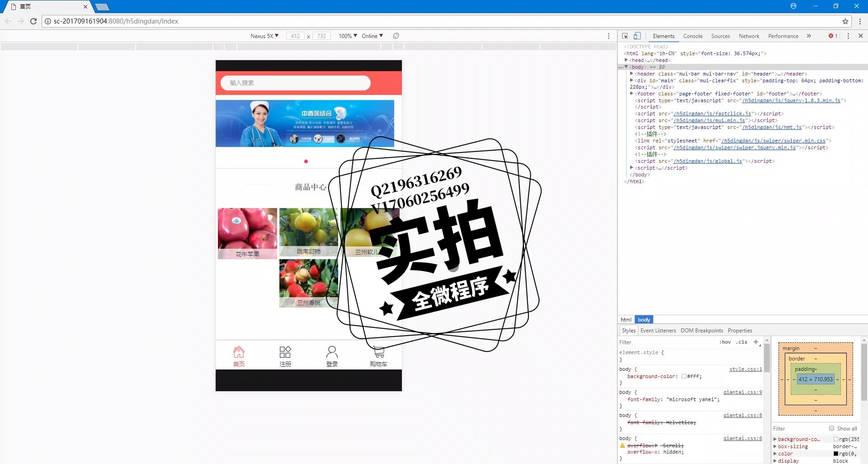Open a new browser tab
This screenshot has width=868, height=464.
coord(103,7)
